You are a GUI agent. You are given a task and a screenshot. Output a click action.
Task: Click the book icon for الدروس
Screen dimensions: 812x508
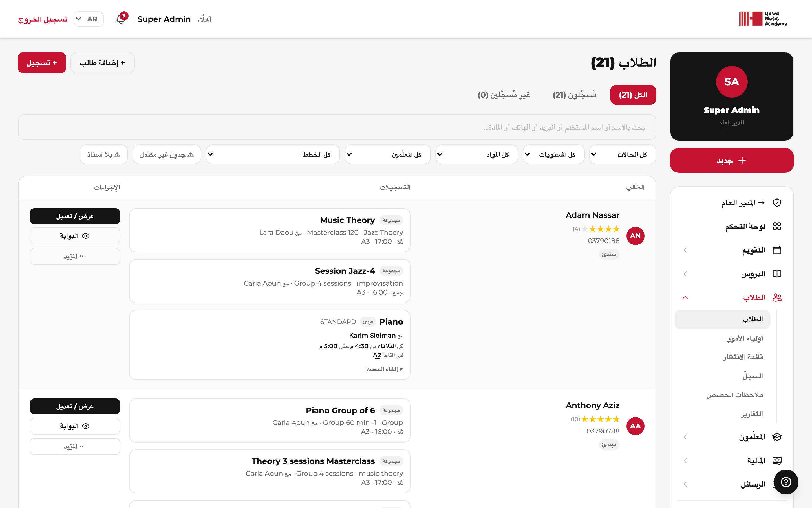click(x=777, y=274)
